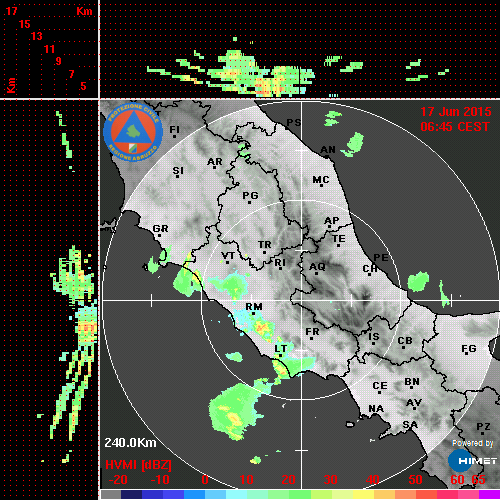This screenshot has height=500, width=500.
Task: Click the SI city label on map
Action: tap(178, 170)
